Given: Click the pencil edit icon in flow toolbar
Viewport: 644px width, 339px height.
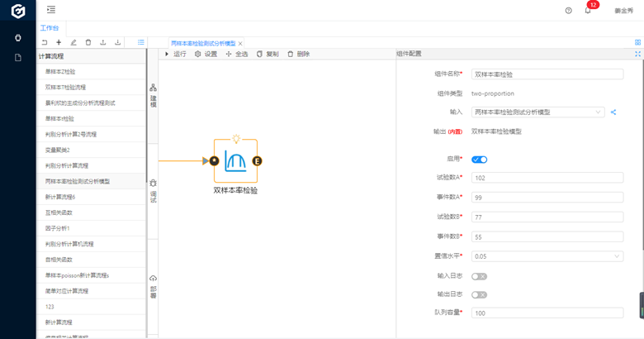Looking at the screenshot, I should coord(73,42).
